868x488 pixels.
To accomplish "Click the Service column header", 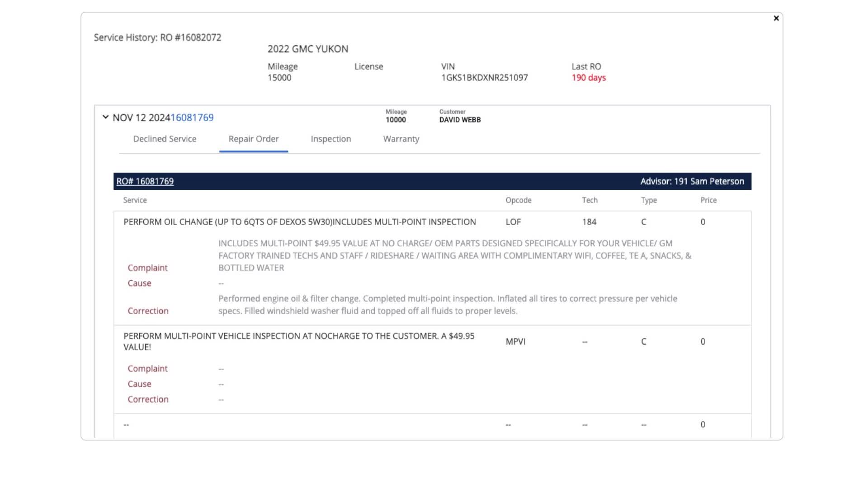I will [x=135, y=200].
